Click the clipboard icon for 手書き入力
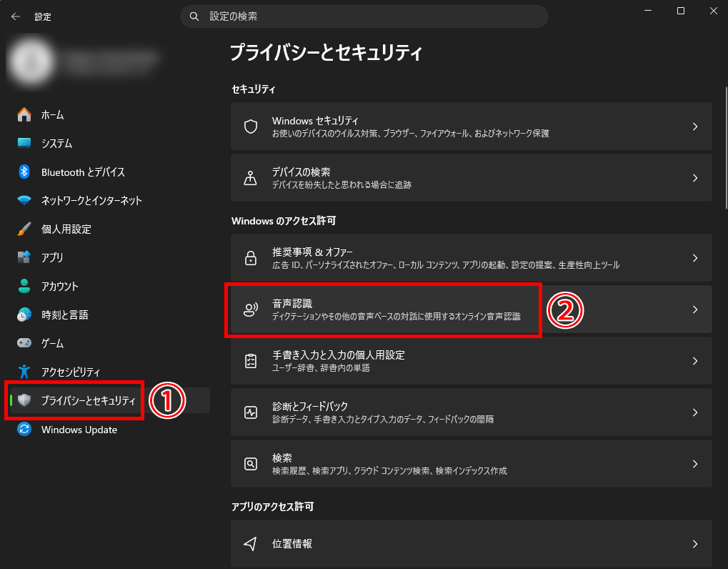The image size is (728, 569). pos(251,361)
